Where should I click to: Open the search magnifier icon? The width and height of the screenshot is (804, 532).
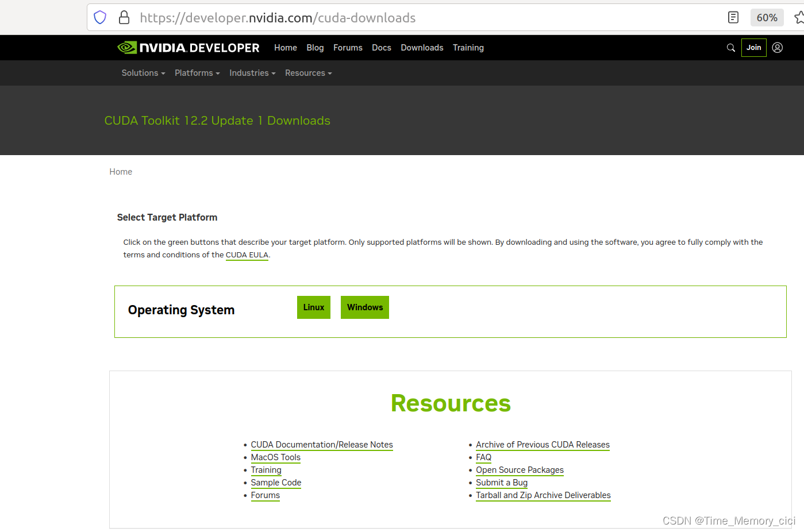(x=731, y=48)
